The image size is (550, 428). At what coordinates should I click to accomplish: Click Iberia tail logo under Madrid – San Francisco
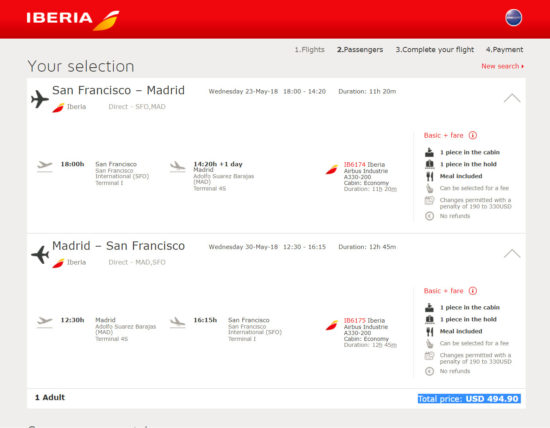pos(58,263)
